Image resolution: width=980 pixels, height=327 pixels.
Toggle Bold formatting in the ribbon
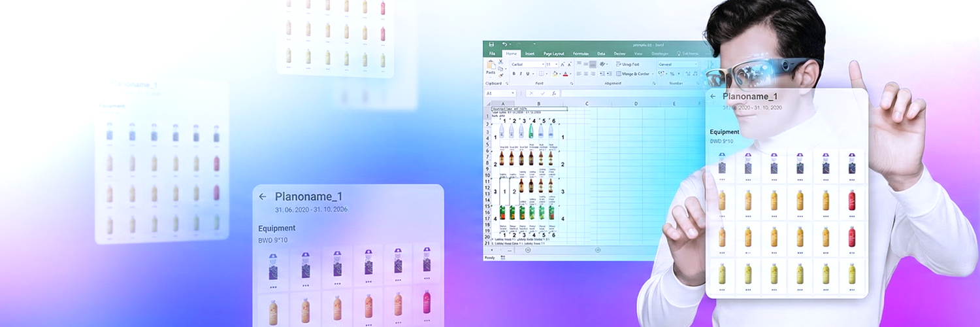point(514,74)
